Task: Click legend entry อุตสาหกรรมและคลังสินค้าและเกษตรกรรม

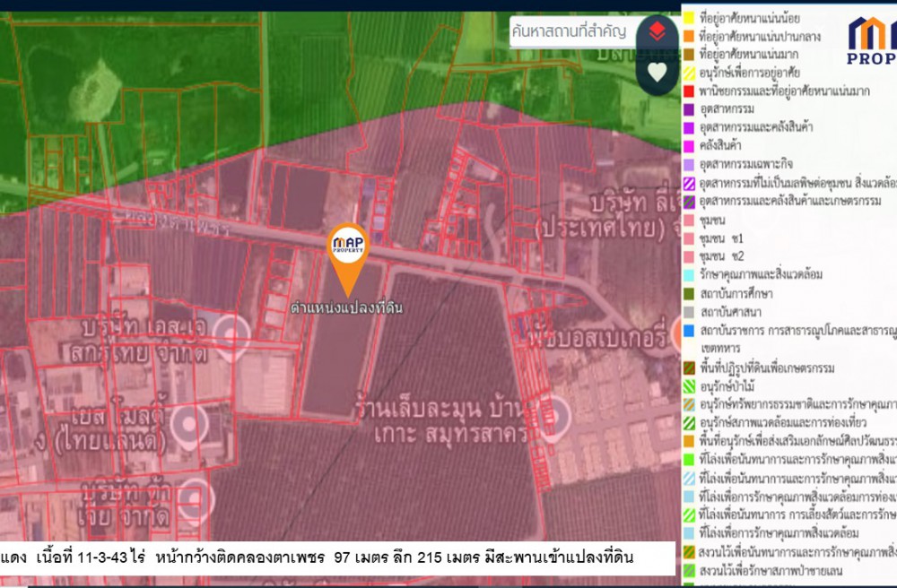Action: click(790, 201)
